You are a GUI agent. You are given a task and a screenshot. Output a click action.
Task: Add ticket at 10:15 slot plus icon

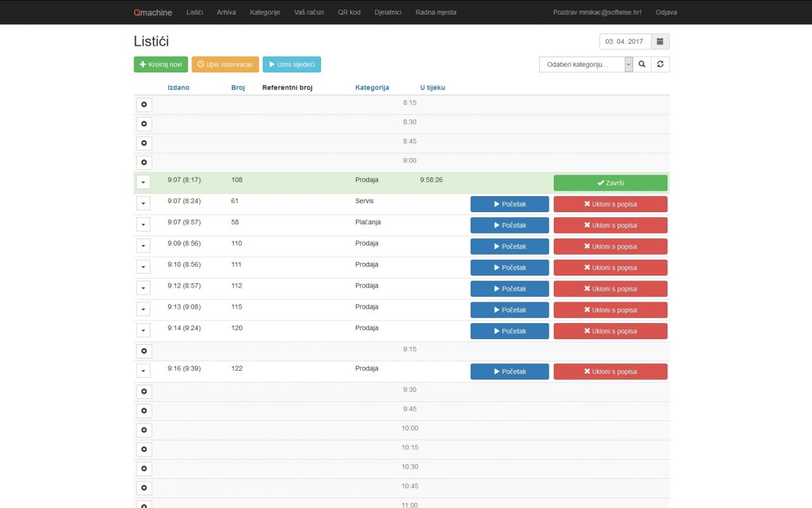pyautogui.click(x=144, y=450)
